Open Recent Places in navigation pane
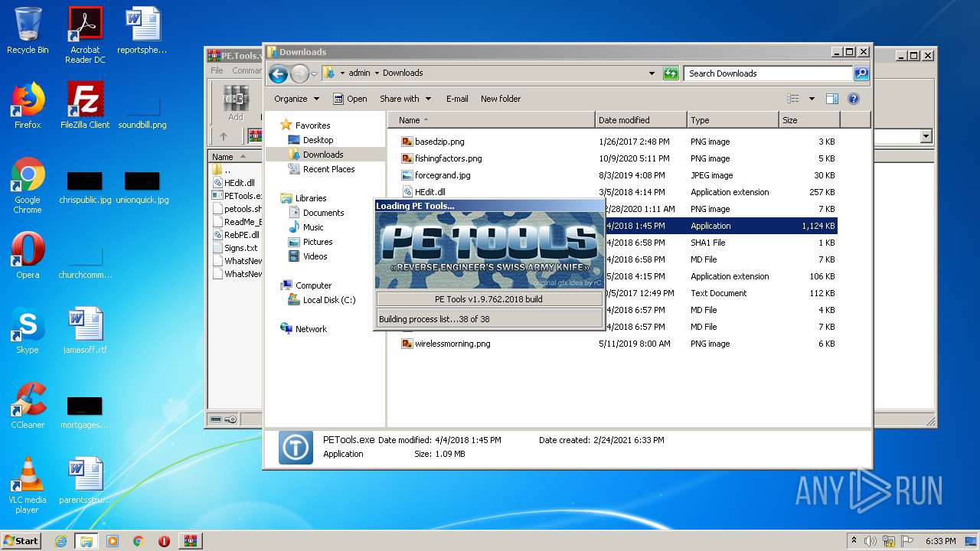Image resolution: width=980 pixels, height=551 pixels. coord(328,169)
